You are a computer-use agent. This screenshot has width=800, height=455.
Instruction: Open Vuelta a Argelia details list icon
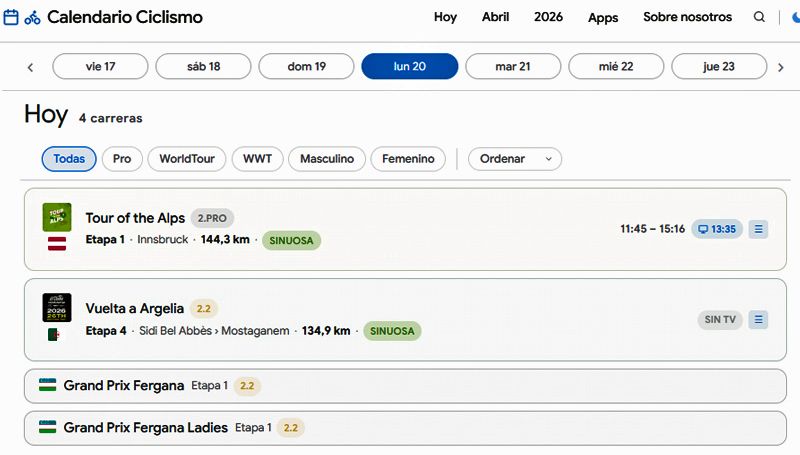point(758,319)
